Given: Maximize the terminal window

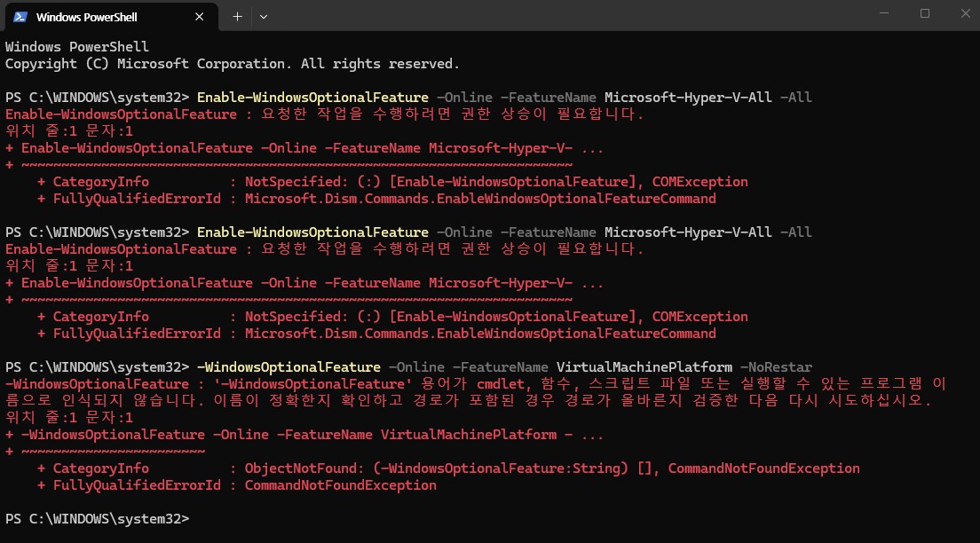Looking at the screenshot, I should (925, 13).
